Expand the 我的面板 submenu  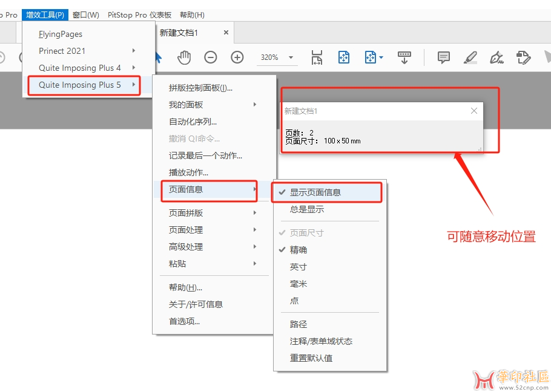(214, 105)
